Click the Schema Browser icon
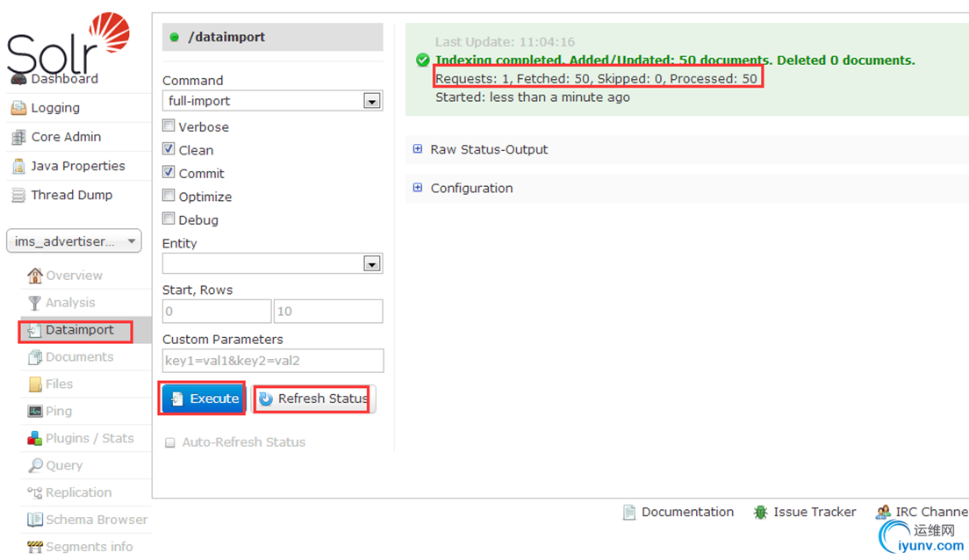The width and height of the screenshot is (969, 560). pyautogui.click(x=35, y=520)
